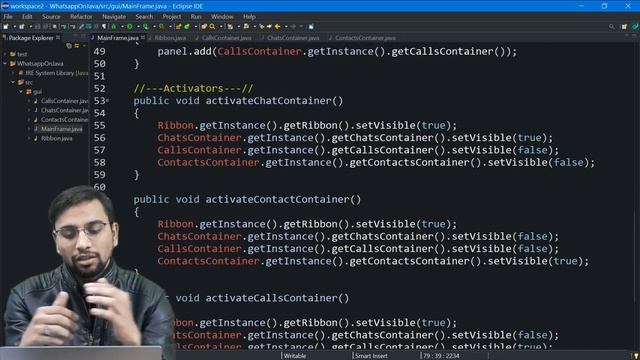Open the Window menu

(222, 17)
